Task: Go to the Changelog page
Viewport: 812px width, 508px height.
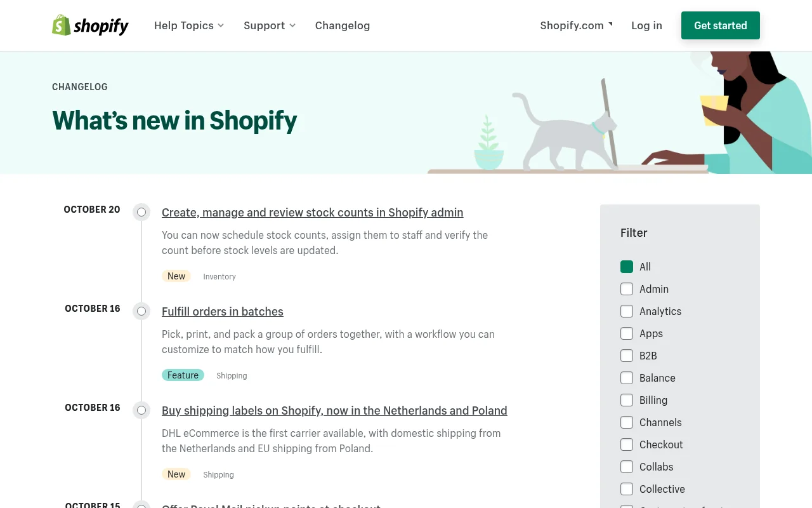Action: click(x=343, y=25)
